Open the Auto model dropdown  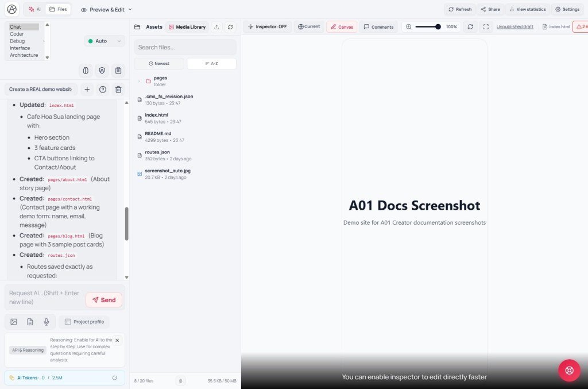105,41
